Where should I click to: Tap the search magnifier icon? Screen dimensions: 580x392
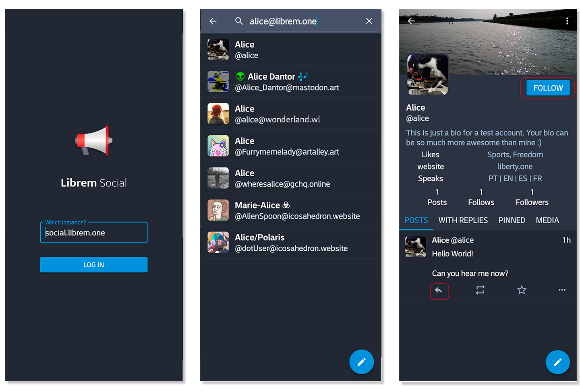pos(239,21)
